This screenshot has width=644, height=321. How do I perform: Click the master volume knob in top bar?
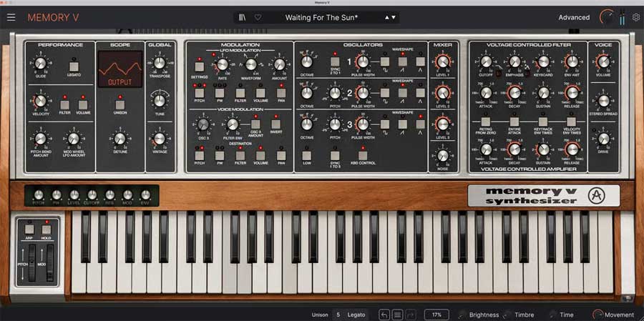coord(607,17)
